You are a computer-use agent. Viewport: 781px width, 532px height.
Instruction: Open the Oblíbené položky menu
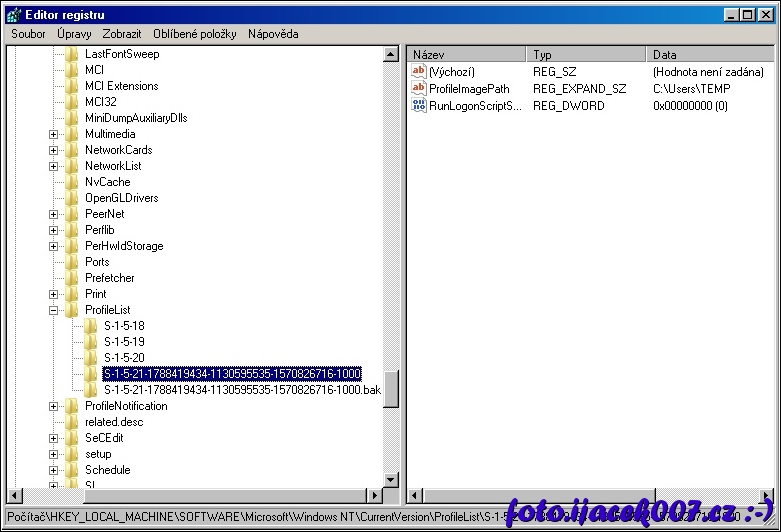194,34
